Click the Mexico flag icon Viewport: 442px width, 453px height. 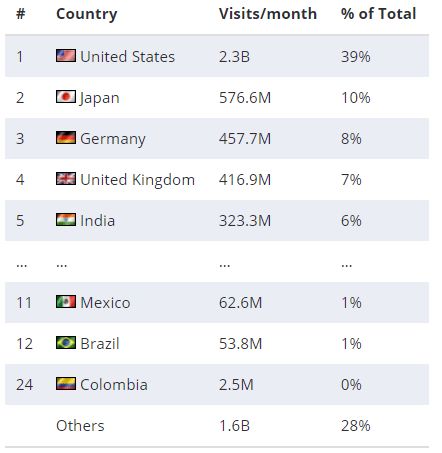pos(66,302)
